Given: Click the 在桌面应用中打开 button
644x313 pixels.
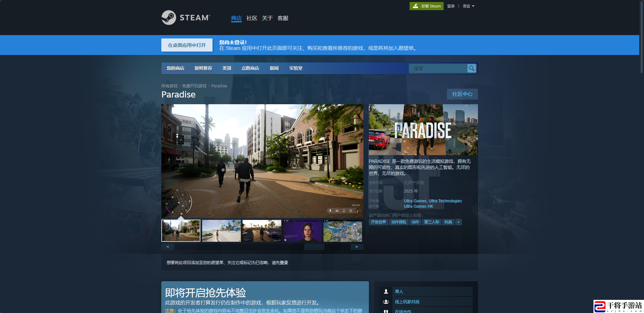Looking at the screenshot, I should (x=187, y=45).
